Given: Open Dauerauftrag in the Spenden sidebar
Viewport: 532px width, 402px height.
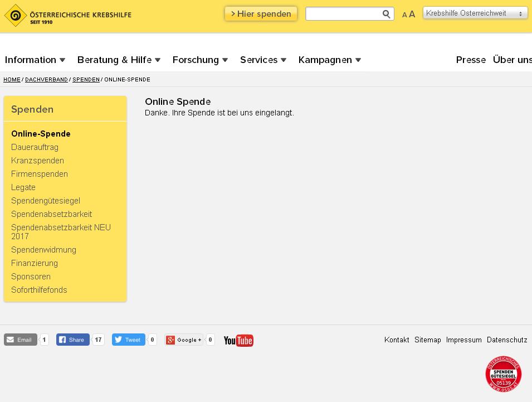Looking at the screenshot, I should pyautogui.click(x=35, y=147).
